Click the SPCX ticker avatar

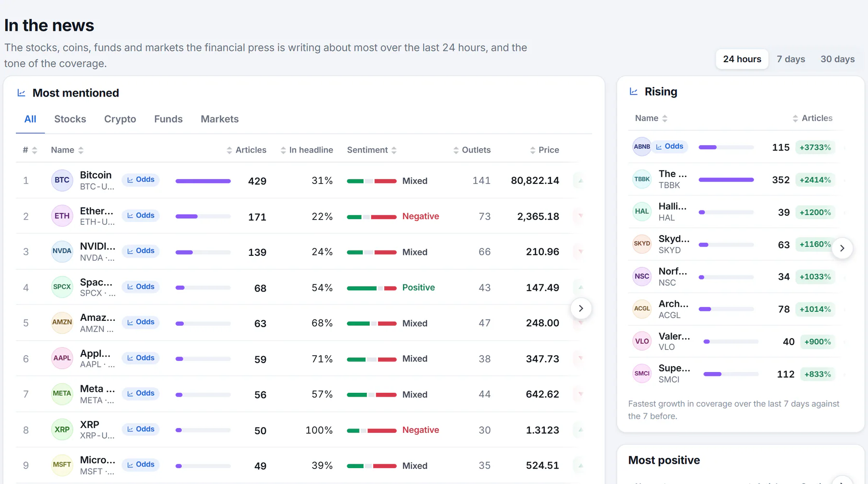click(62, 287)
